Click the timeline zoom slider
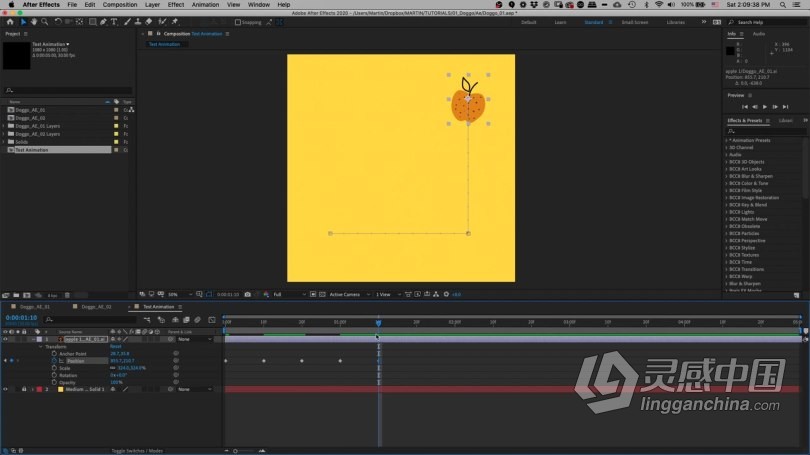The width and height of the screenshot is (810, 455). [x=236, y=451]
